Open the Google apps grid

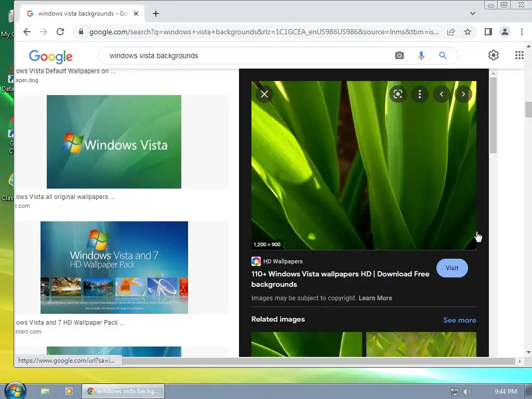click(519, 55)
